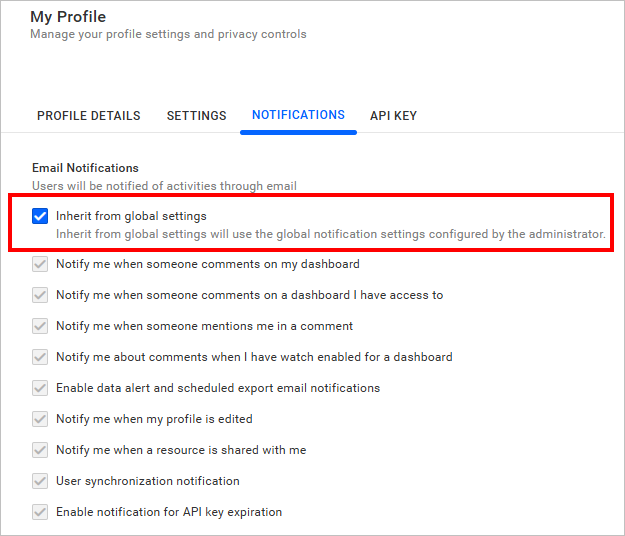Image resolution: width=625 pixels, height=536 pixels.
Task: Uncheck Inherit from global settings checkbox
Action: click(x=40, y=216)
